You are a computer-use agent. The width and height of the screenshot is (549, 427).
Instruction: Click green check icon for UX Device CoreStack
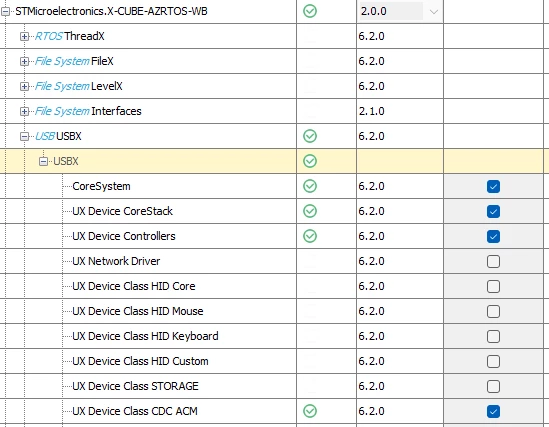click(310, 211)
